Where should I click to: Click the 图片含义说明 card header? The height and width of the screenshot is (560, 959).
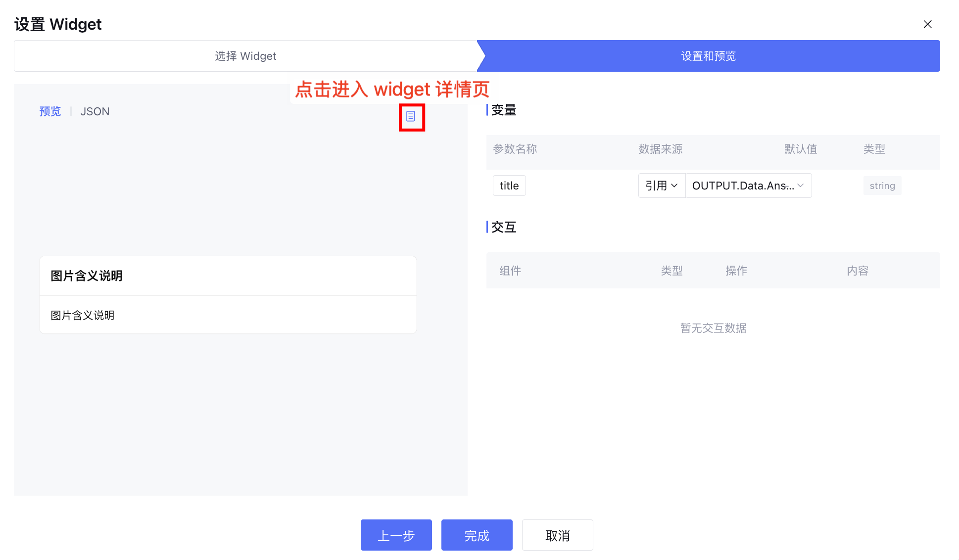[x=87, y=276]
